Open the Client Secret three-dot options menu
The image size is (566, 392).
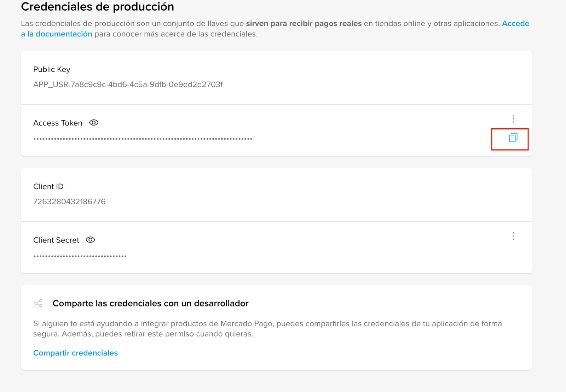pyautogui.click(x=513, y=236)
